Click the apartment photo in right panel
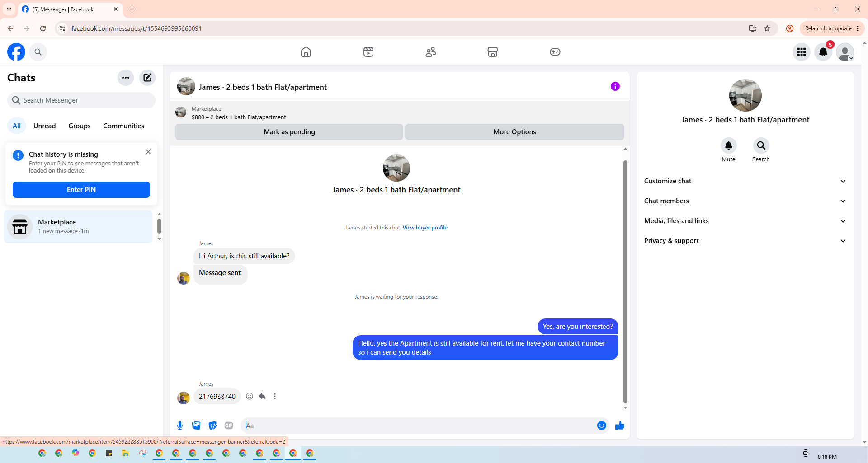Viewport: 868px width, 463px height. coord(745,95)
